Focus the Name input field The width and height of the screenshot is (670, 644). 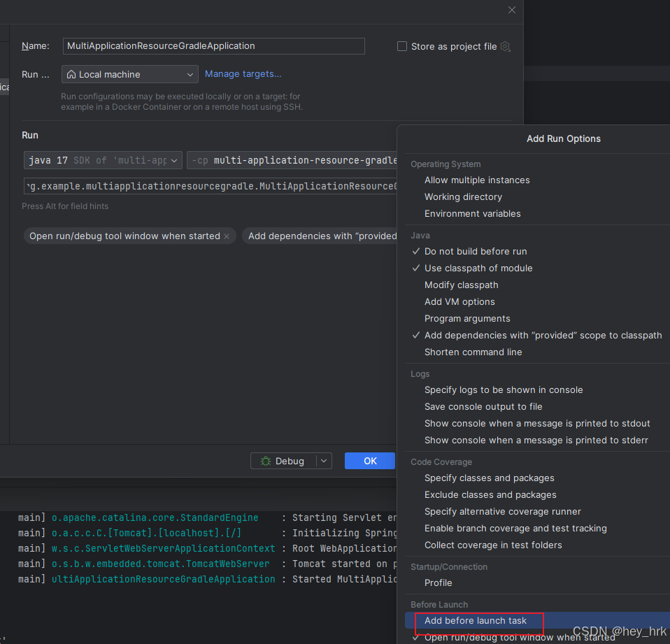tap(213, 46)
